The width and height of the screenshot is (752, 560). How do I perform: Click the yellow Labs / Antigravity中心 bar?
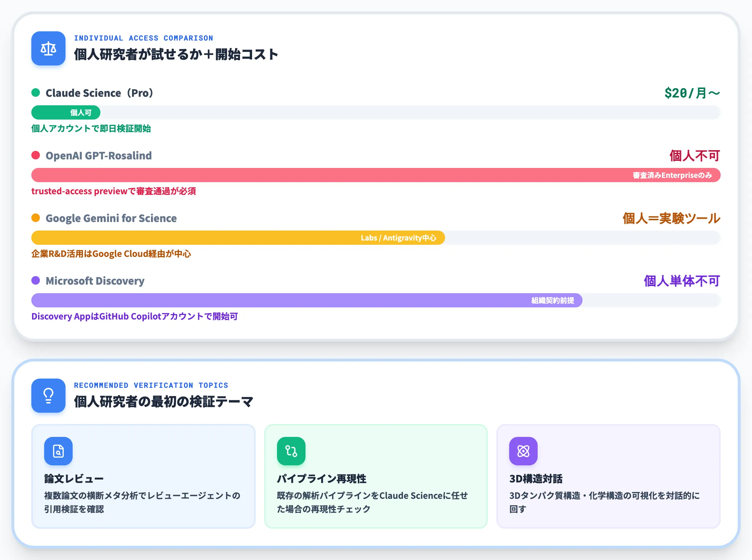(x=238, y=238)
